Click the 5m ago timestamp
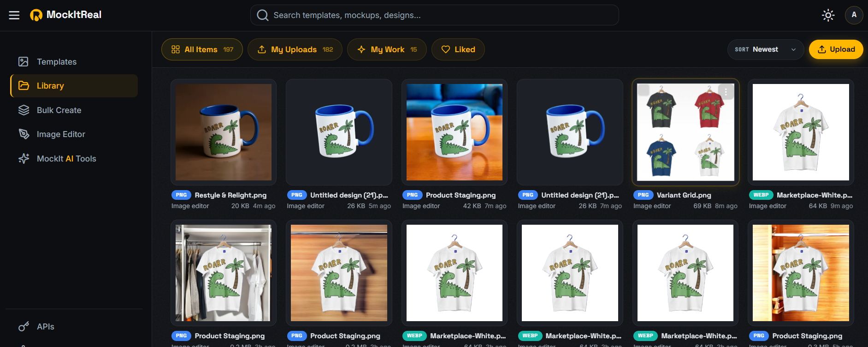 [380, 206]
